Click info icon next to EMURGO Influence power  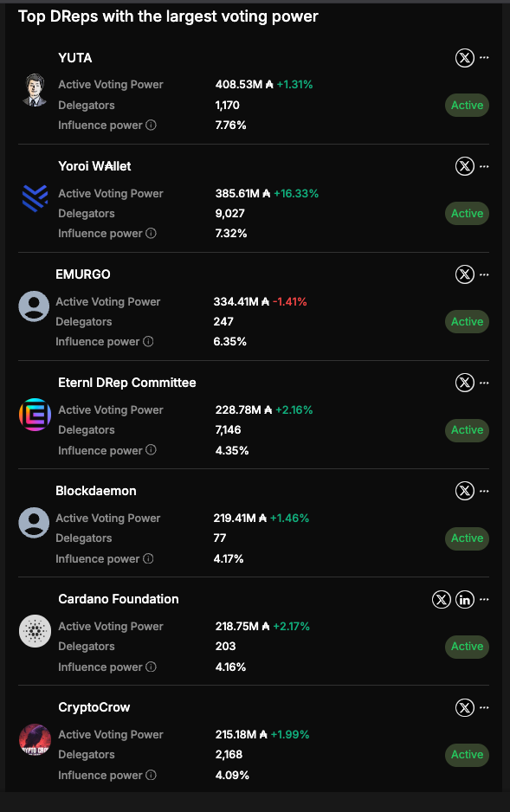pos(148,341)
